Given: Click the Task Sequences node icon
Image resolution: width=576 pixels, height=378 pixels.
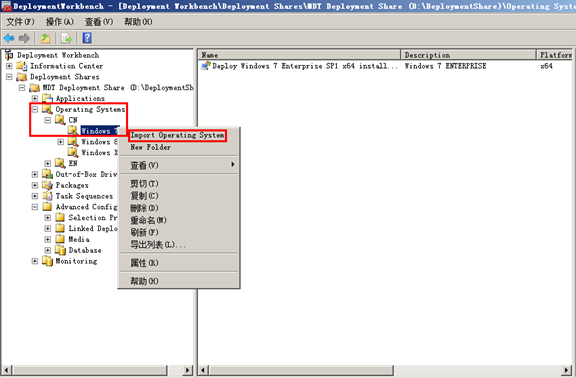Looking at the screenshot, I should point(47,196).
